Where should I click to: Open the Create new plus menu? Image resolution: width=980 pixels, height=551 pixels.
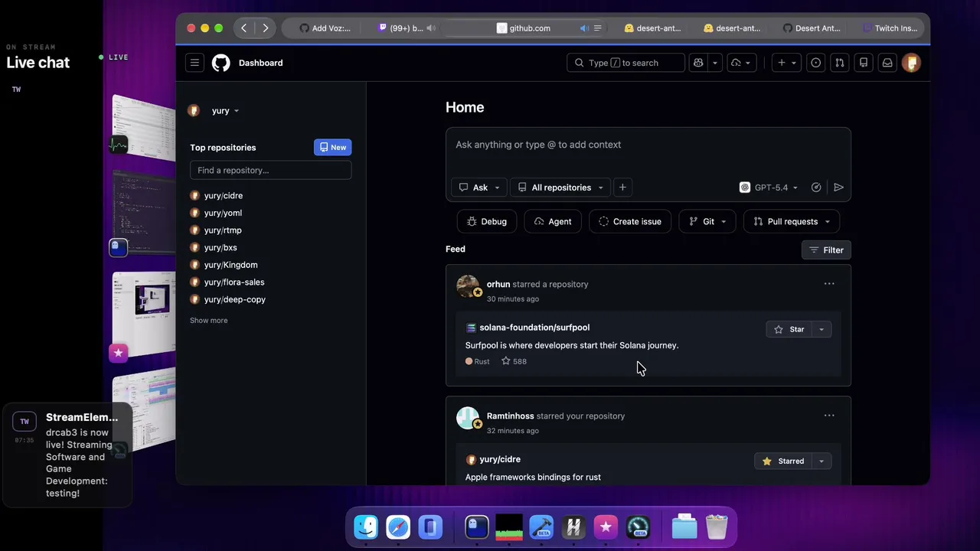(x=787, y=63)
